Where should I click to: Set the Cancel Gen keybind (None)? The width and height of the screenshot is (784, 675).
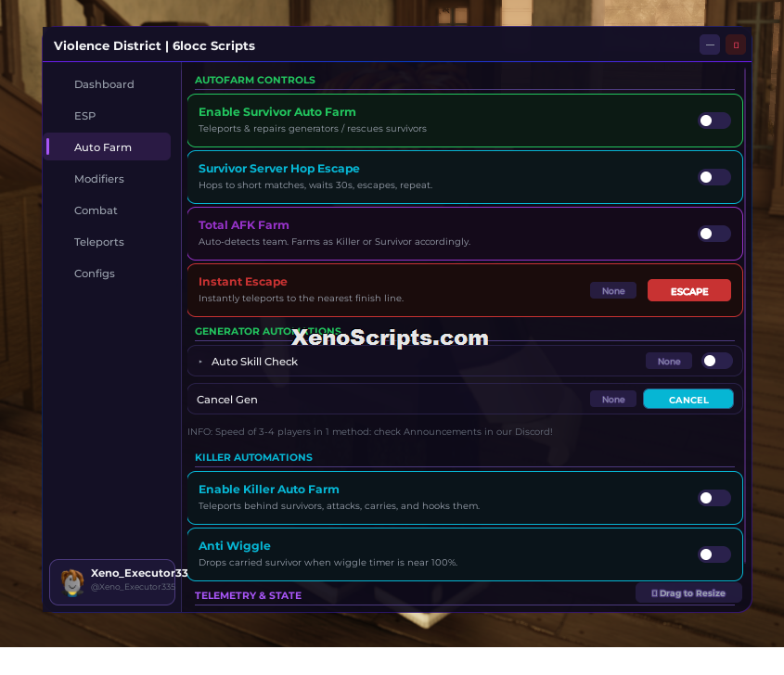(x=613, y=400)
